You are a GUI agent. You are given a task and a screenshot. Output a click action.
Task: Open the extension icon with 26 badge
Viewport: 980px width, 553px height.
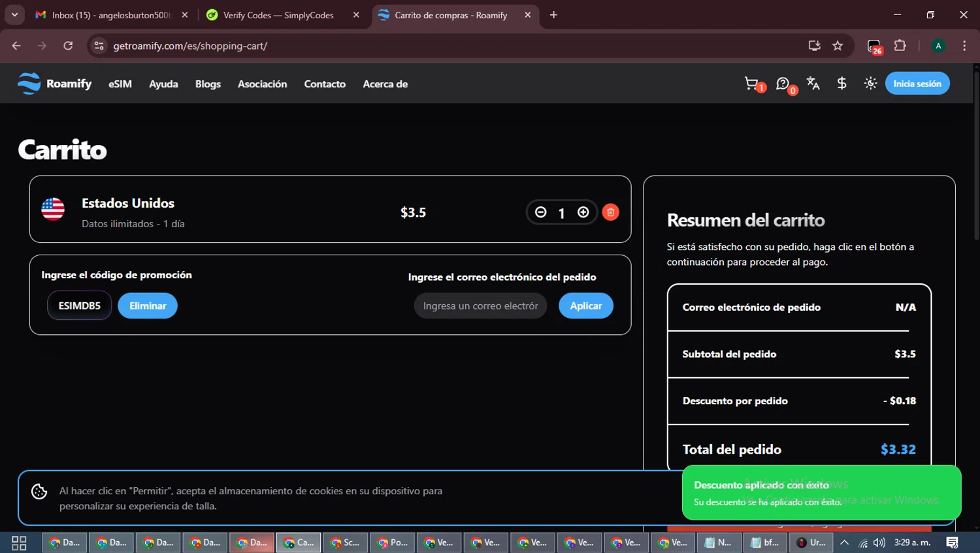click(875, 46)
